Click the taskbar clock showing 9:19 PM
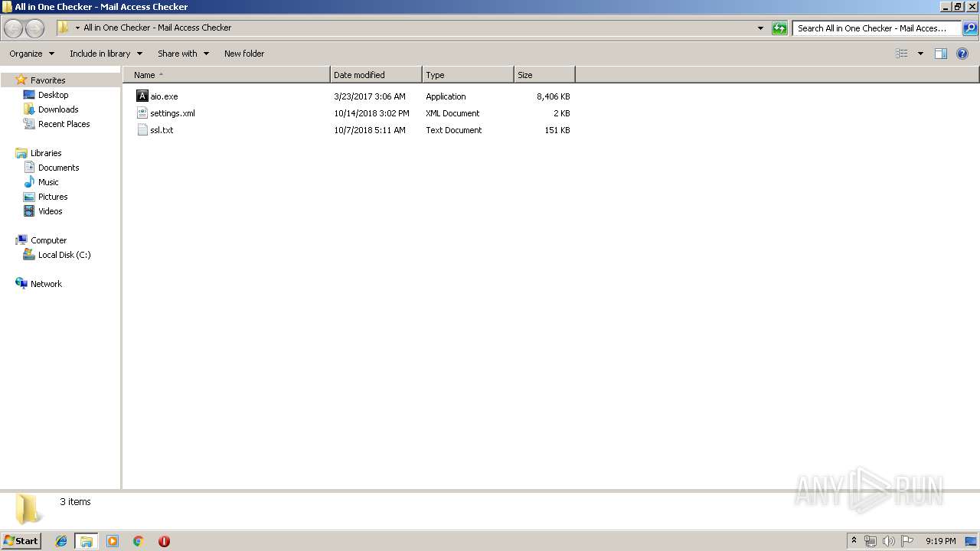 940,541
